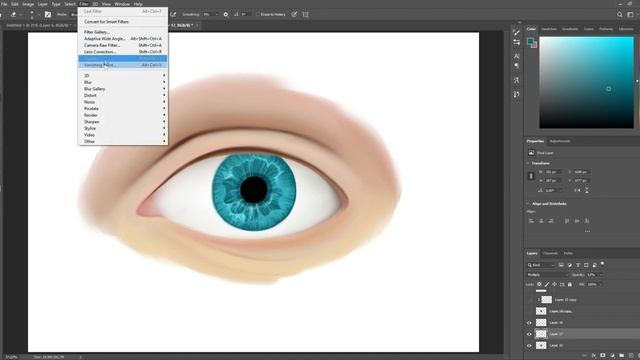This screenshot has width=640, height=360.
Task: Toggle lock all padlock icon
Action: pyautogui.click(x=570, y=284)
